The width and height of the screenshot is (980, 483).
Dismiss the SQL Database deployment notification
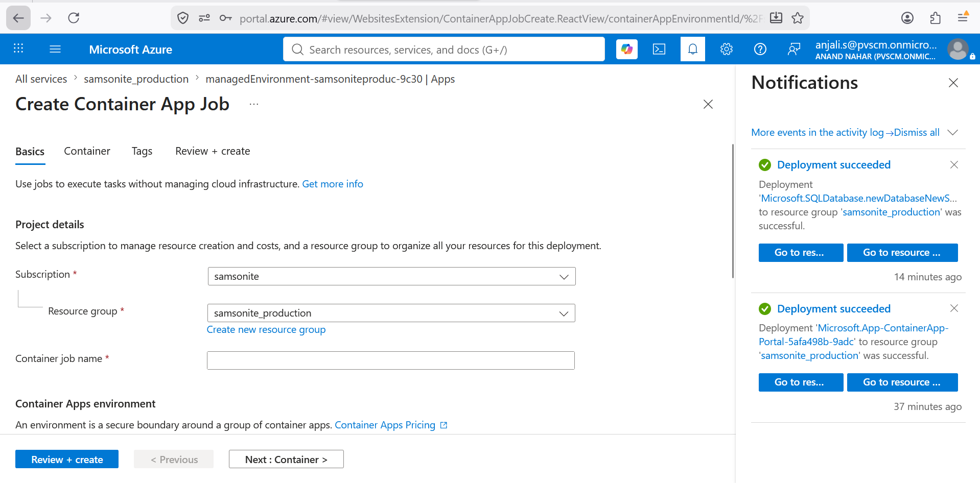click(954, 164)
